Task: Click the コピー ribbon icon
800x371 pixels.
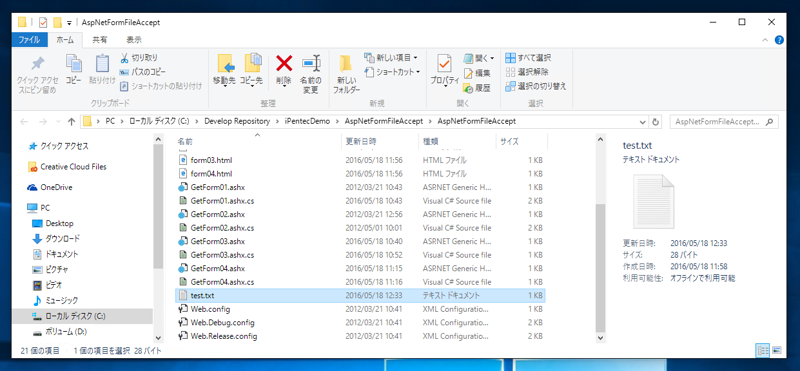Action: point(73,64)
